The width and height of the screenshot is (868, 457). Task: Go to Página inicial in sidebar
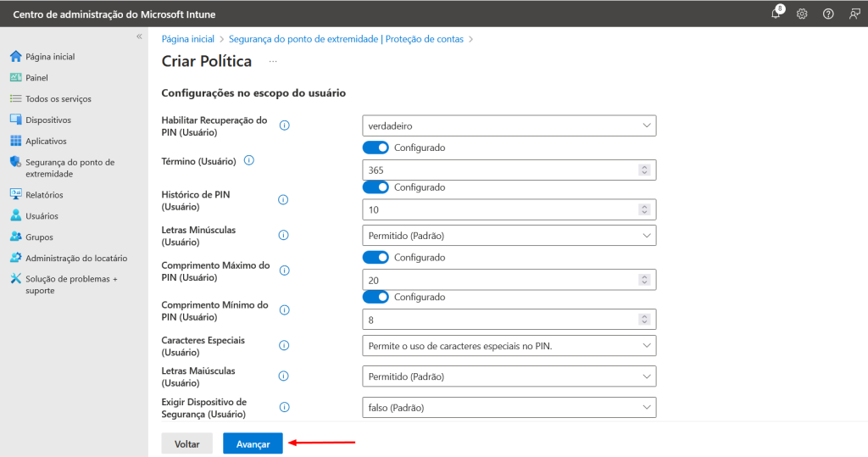coord(50,57)
